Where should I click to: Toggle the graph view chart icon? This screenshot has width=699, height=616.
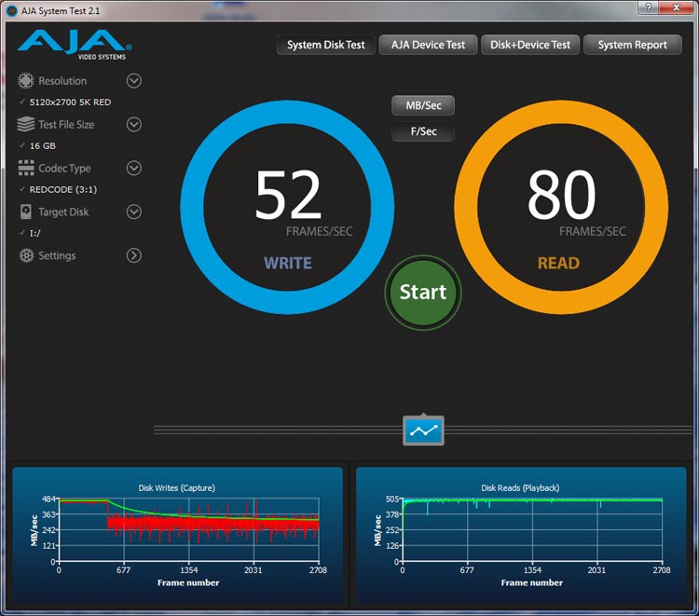(x=423, y=431)
